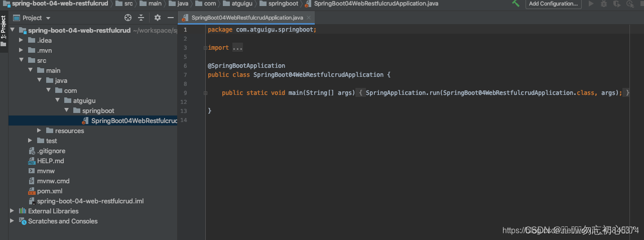Select Scratches and Consoles label in tree

tap(63, 221)
